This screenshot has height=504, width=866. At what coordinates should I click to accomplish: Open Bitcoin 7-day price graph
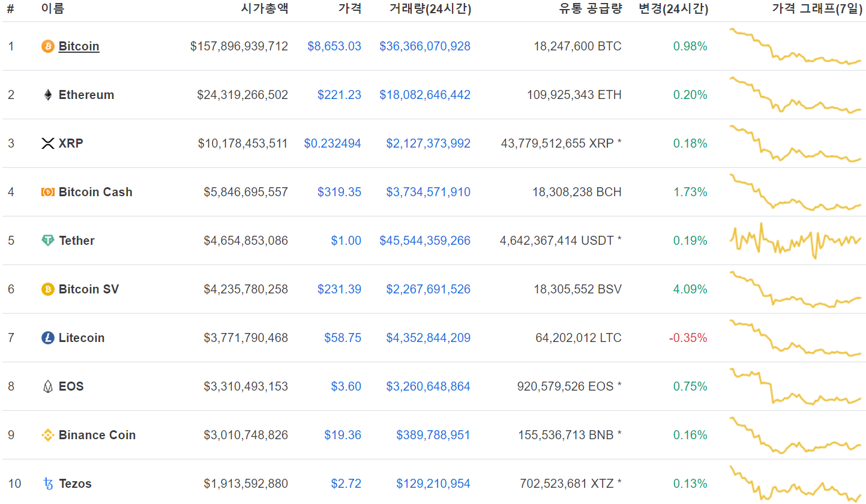(795, 46)
